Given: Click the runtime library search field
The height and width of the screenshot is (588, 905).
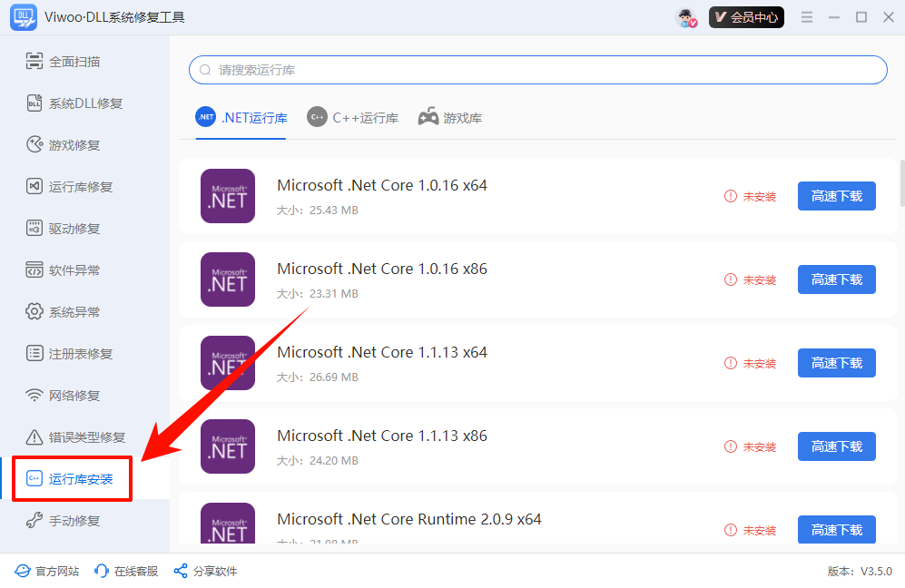Looking at the screenshot, I should pos(537,70).
